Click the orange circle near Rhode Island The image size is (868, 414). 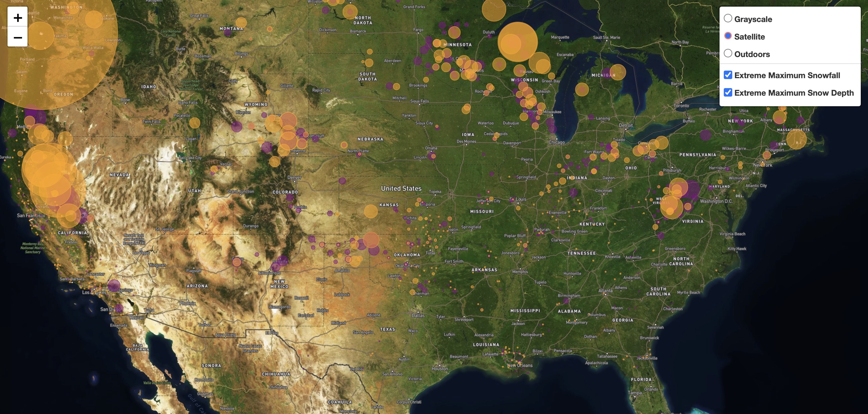coord(796,139)
